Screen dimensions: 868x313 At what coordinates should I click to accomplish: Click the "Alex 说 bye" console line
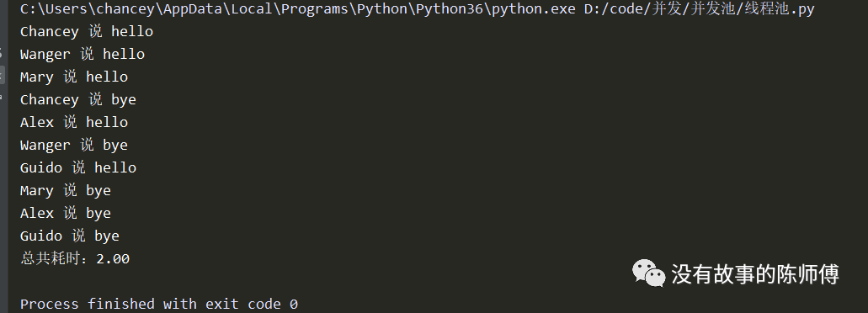pos(66,213)
